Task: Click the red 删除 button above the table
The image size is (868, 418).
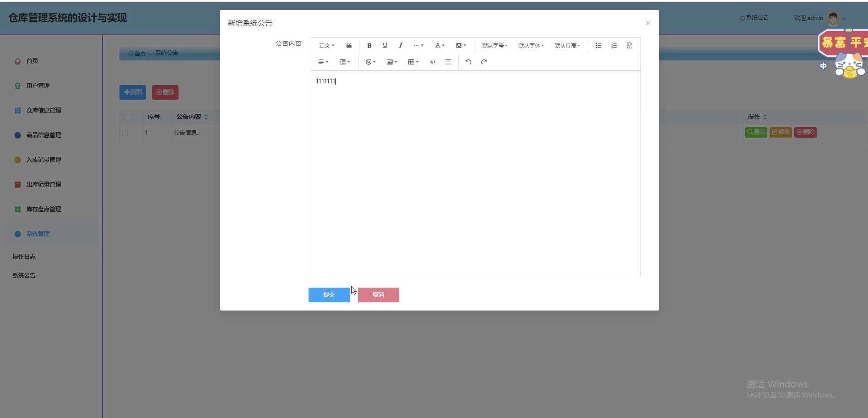Action: 165,92
